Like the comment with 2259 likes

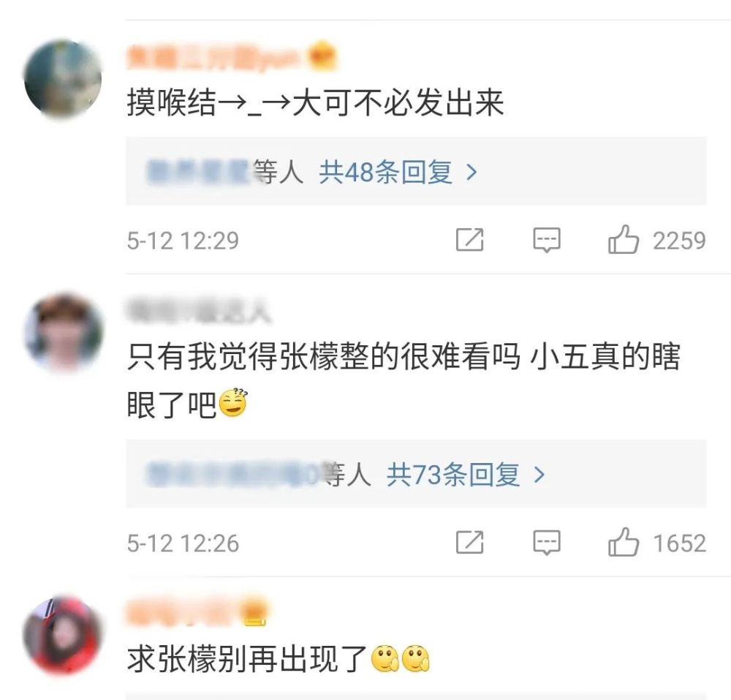pos(624,240)
